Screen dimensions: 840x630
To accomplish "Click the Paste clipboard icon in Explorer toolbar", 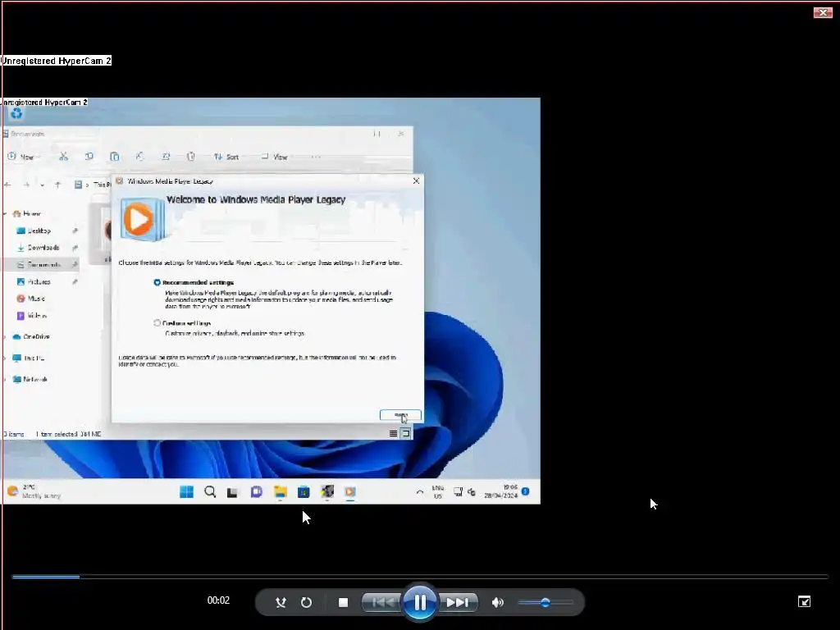I will tap(114, 157).
